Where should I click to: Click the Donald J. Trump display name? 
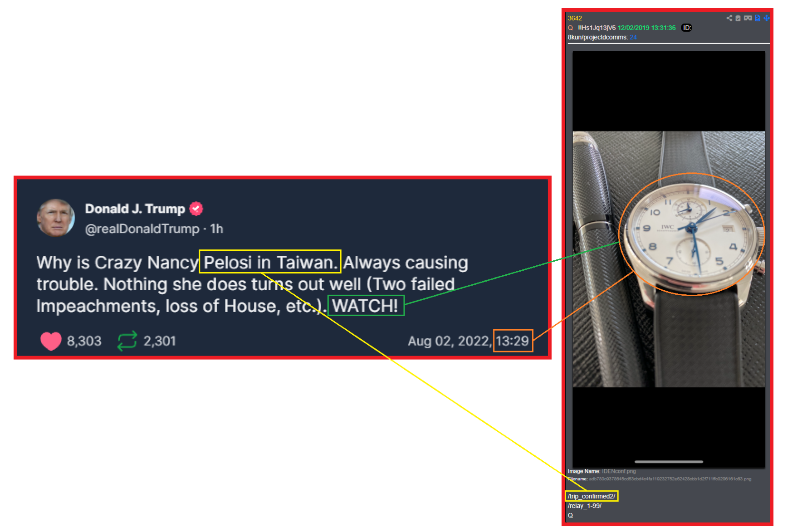tap(135, 209)
